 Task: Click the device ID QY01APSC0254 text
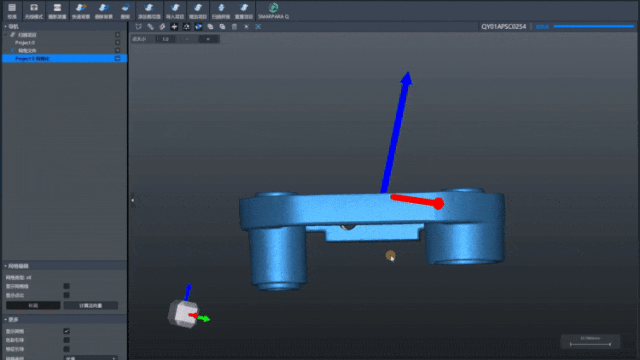coord(504,27)
